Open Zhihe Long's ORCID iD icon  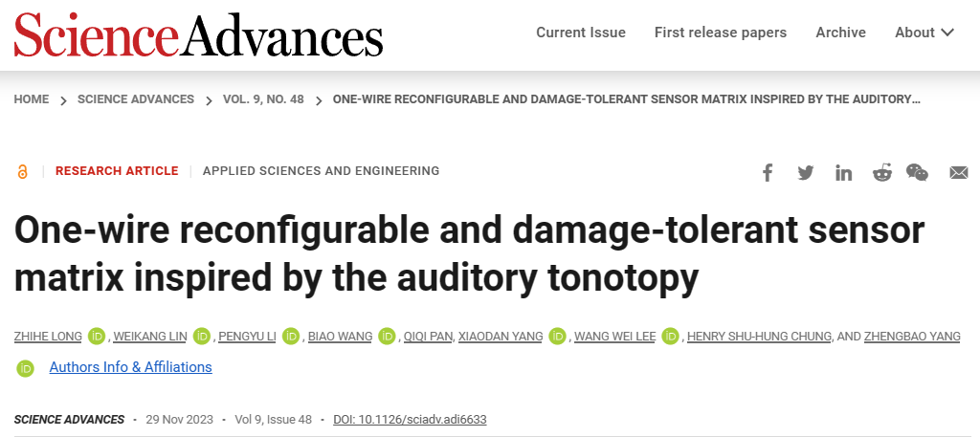click(97, 337)
